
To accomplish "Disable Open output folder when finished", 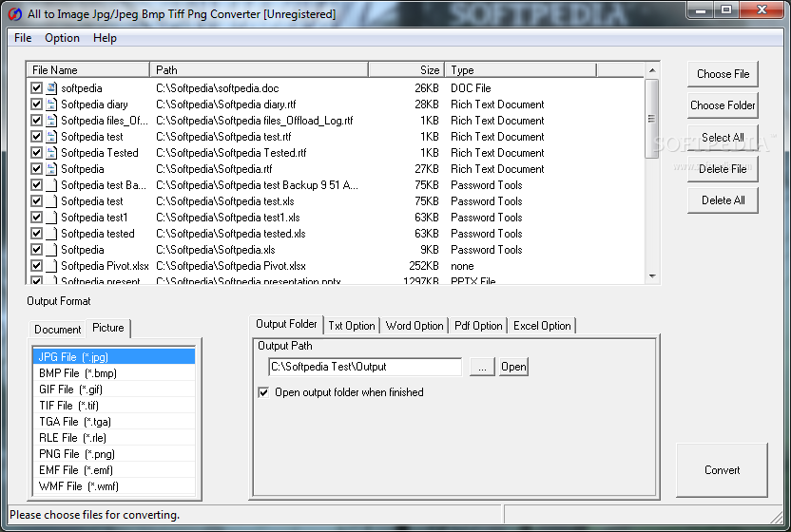I will (263, 392).
